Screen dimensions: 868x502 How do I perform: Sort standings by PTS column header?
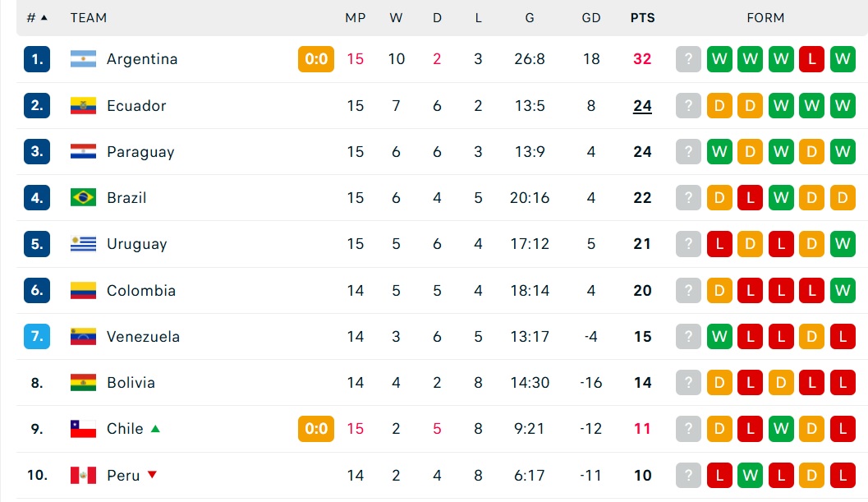(x=642, y=18)
